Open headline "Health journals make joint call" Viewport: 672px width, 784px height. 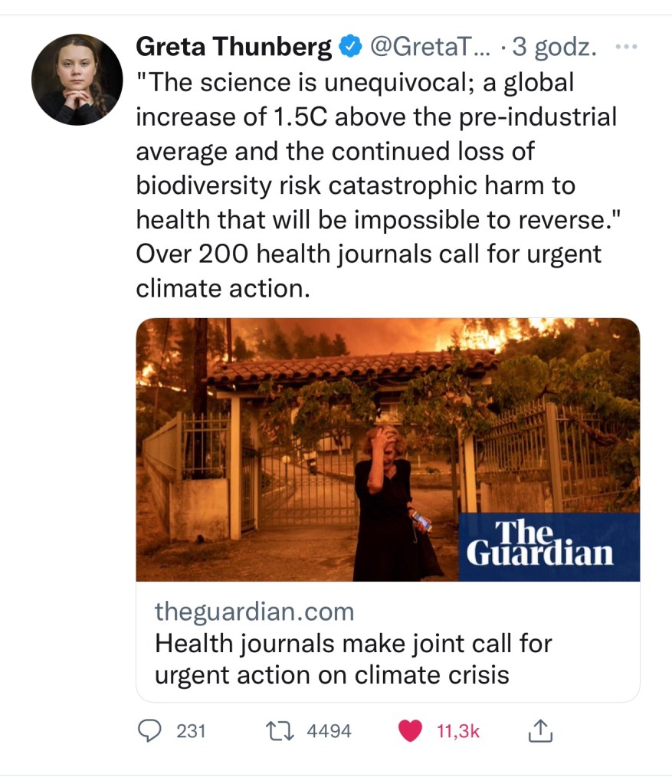pyautogui.click(x=353, y=643)
